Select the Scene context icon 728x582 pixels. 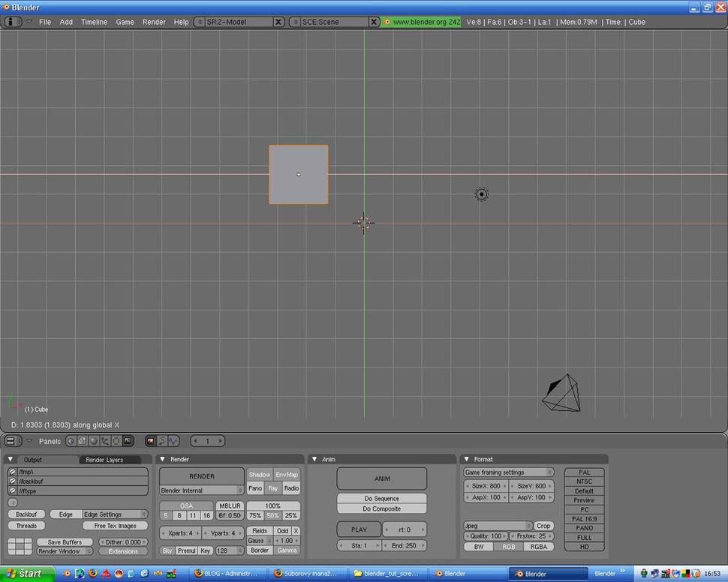(128, 441)
